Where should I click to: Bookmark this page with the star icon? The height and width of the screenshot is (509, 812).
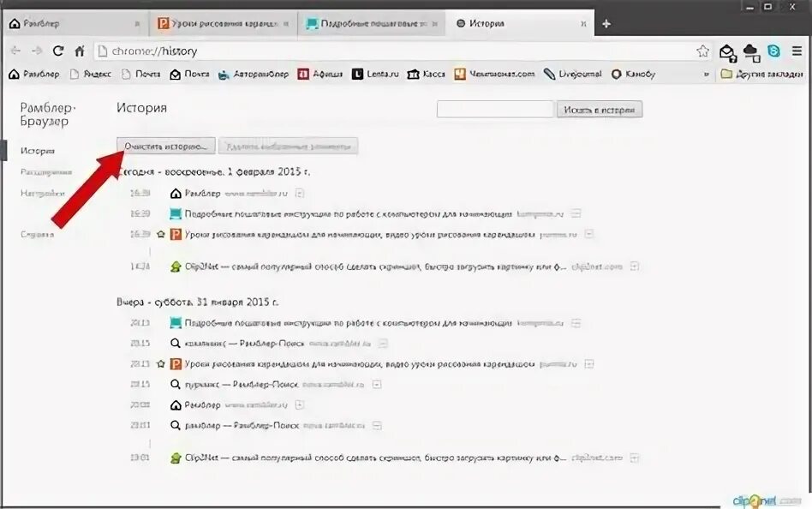coord(702,51)
